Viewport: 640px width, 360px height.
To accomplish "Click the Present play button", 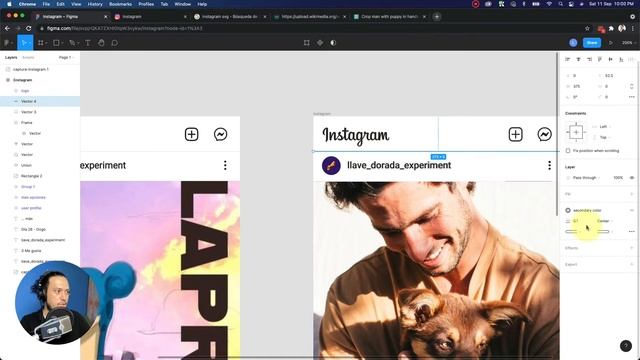I will tap(611, 42).
